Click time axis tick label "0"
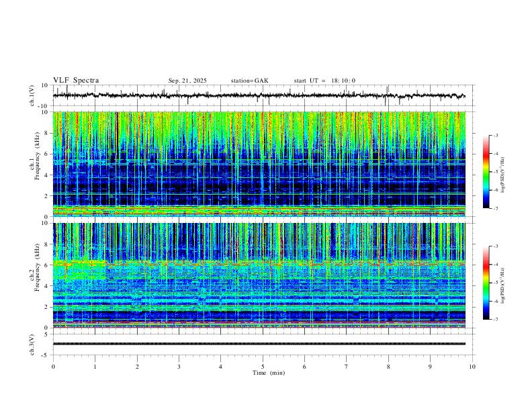The width and height of the screenshot is (532, 411). coord(53,367)
